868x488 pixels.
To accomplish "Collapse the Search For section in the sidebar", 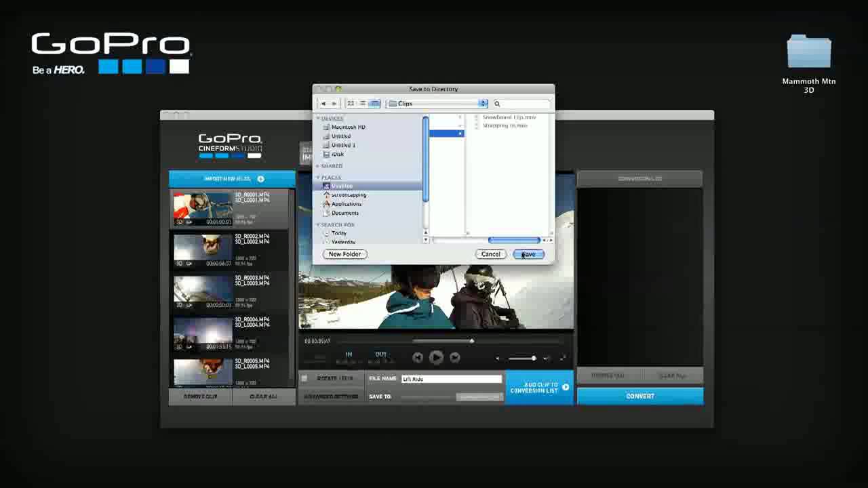I will [318, 224].
